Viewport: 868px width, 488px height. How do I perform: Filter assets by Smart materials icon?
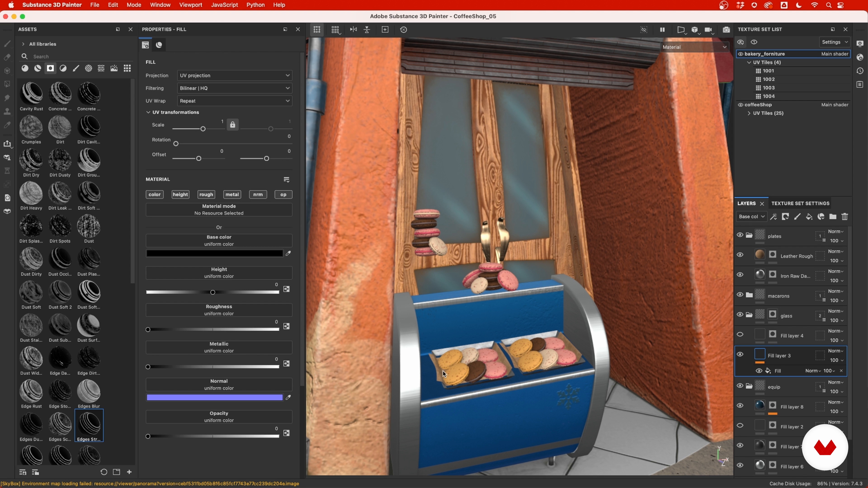point(37,68)
